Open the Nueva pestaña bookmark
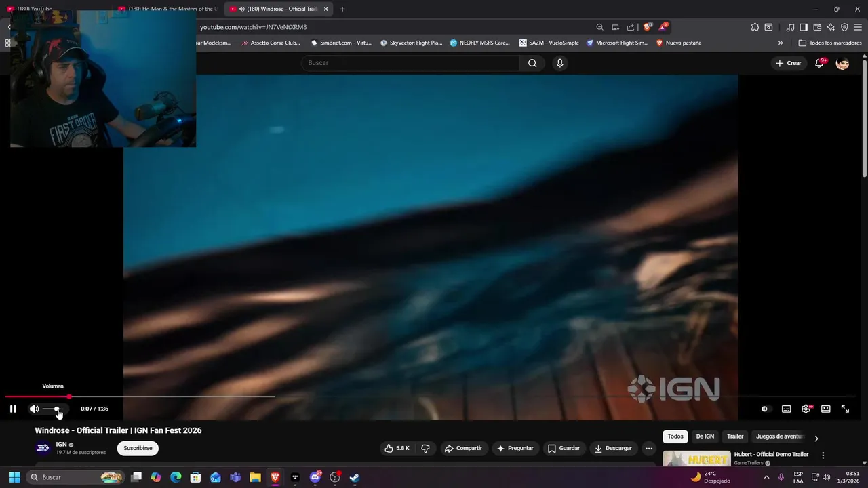 pyautogui.click(x=679, y=43)
